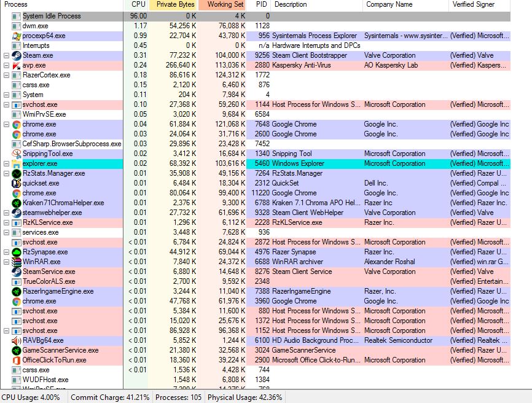Select the Interrupts process row

click(x=255, y=45)
